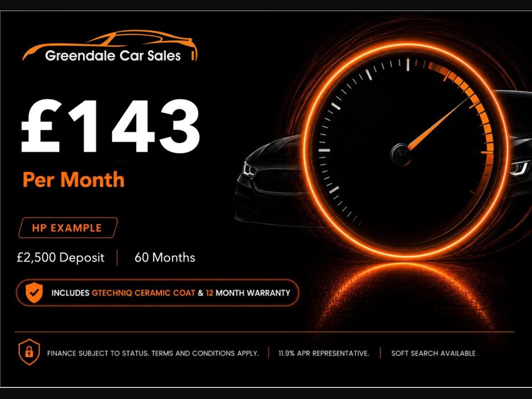Click Soft Search Available text
The width and height of the screenshot is (532, 399).
pos(433,353)
